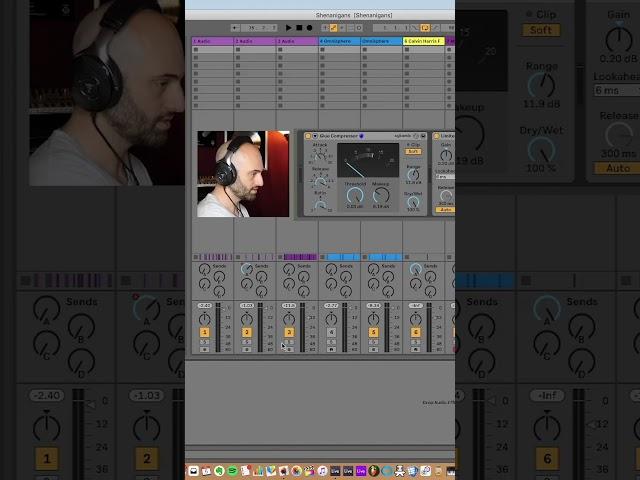Mute track 2 with its activator button
Image resolution: width=640 pixels, height=480 pixels.
(247, 332)
